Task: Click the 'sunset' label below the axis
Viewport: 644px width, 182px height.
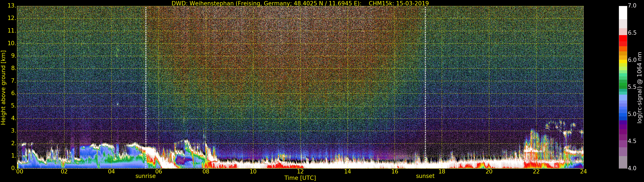Action: 425,176
